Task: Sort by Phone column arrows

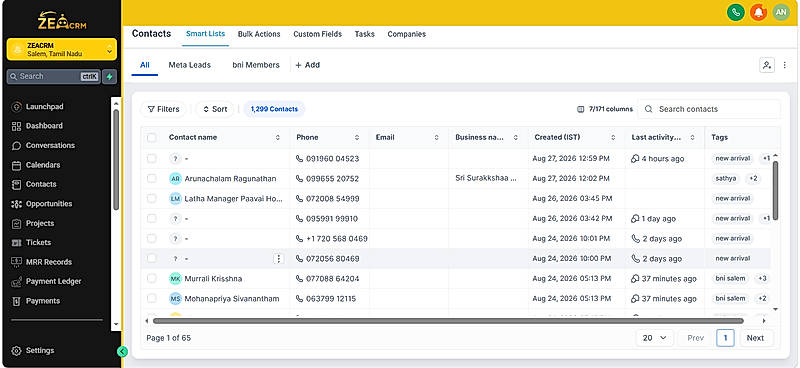Action: [x=358, y=138]
